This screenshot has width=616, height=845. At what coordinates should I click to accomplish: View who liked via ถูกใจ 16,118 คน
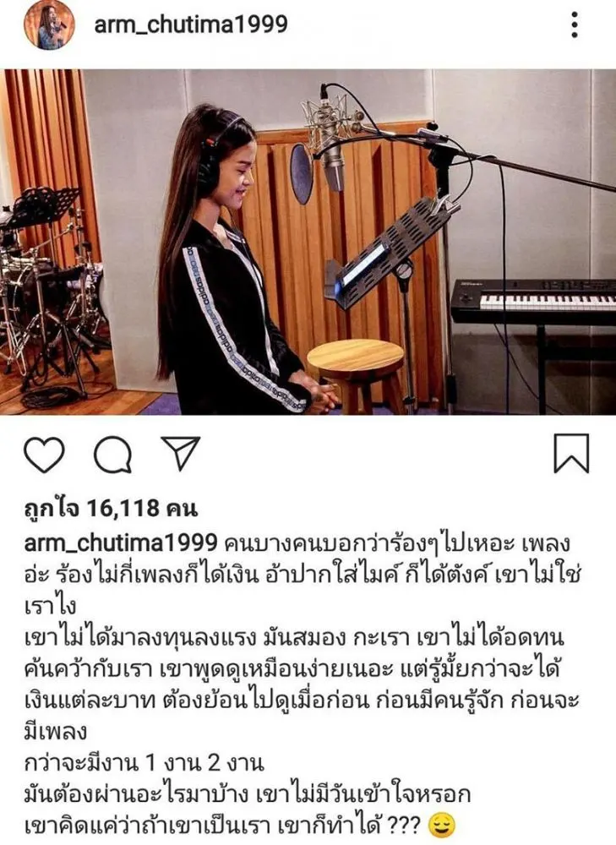tap(112, 508)
